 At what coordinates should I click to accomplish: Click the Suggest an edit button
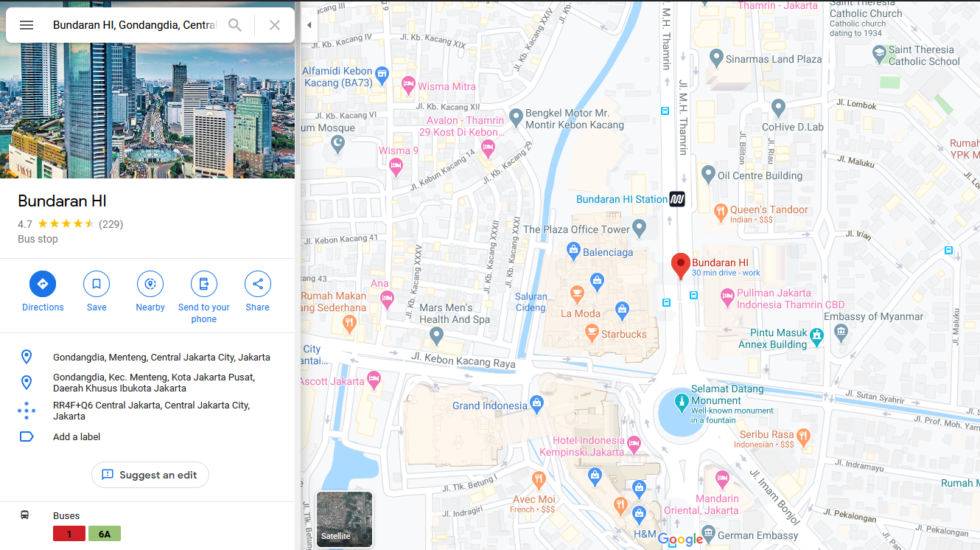coord(150,475)
